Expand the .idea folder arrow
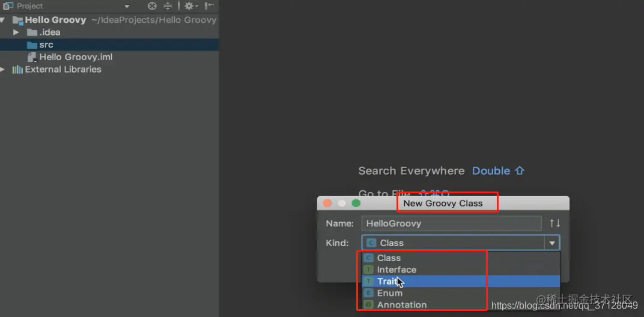Viewport: 644px width, 317px height. 16,32
